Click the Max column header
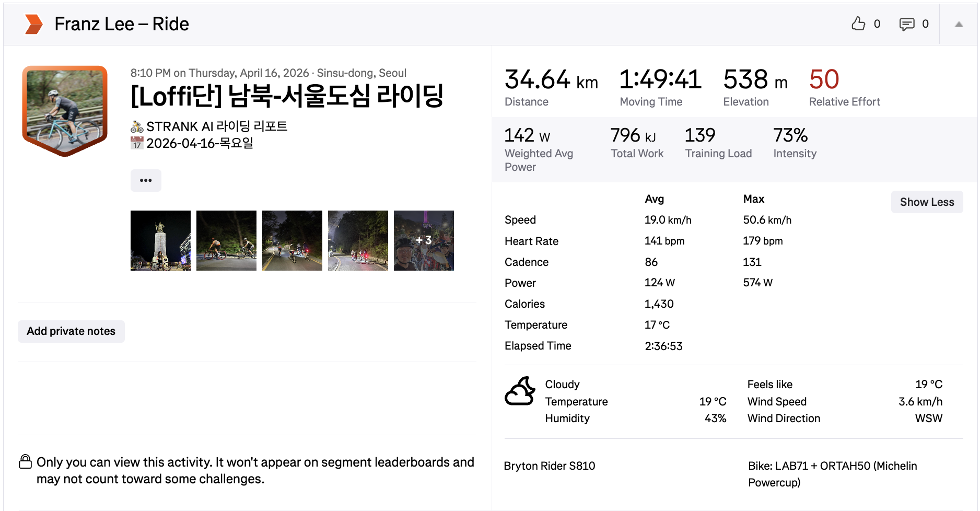 coord(754,199)
